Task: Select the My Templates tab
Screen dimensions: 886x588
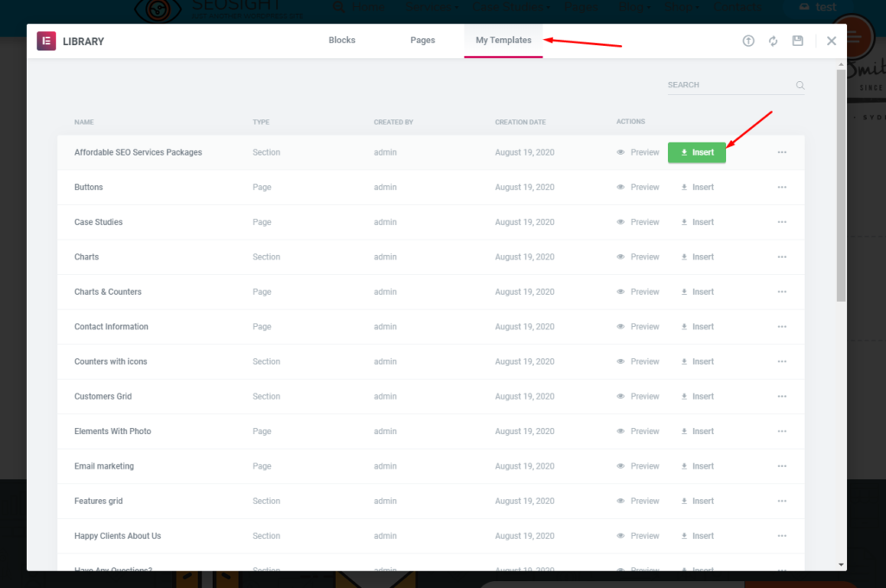Action: point(504,40)
